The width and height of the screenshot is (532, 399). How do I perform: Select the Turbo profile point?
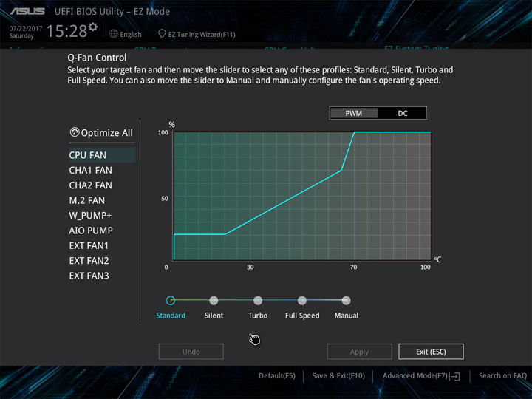tap(258, 300)
